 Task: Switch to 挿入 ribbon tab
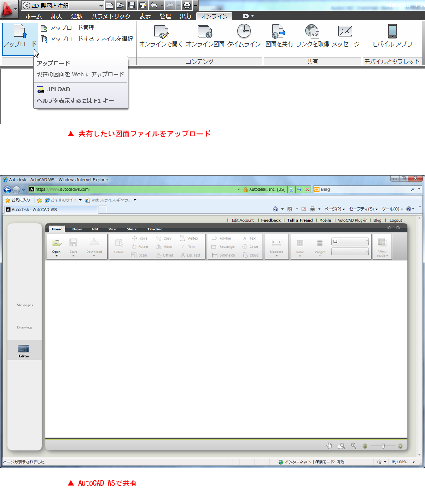57,16
